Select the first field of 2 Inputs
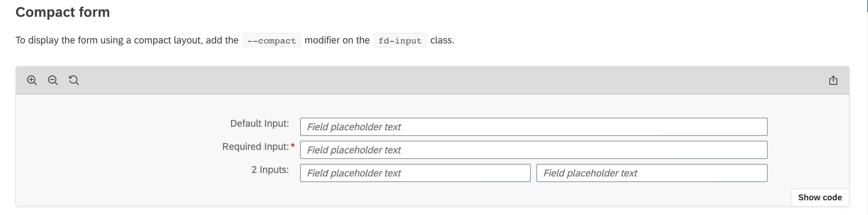The height and width of the screenshot is (215, 868). [x=415, y=173]
